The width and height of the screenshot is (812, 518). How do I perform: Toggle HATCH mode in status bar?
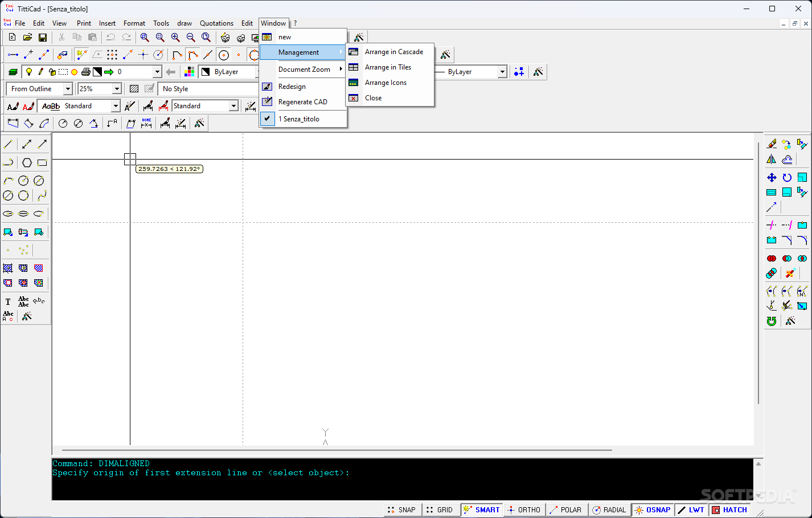tap(729, 510)
